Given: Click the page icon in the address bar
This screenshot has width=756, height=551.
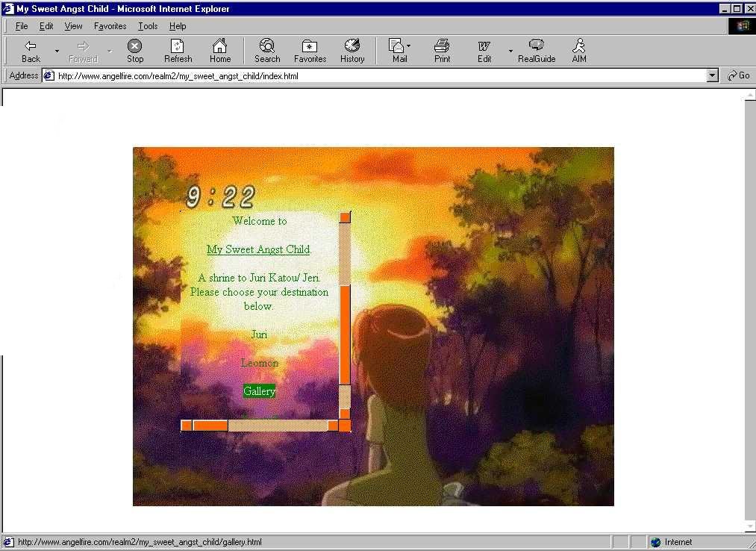Looking at the screenshot, I should coord(49,75).
